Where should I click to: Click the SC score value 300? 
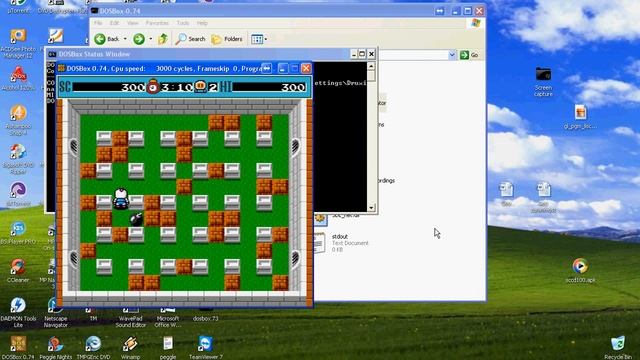[x=133, y=87]
